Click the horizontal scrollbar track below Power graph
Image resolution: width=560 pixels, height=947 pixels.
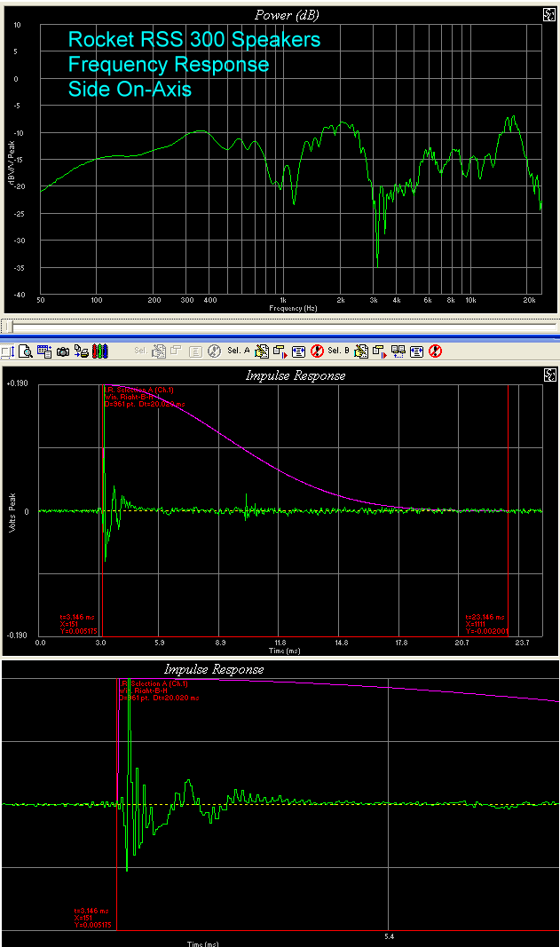[x=284, y=327]
